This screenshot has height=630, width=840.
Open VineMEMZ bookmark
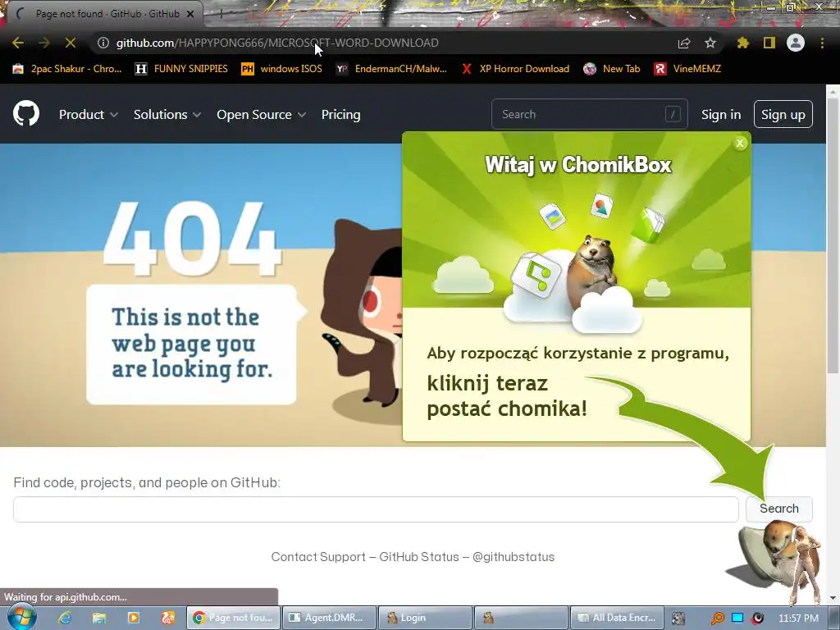pyautogui.click(x=688, y=69)
